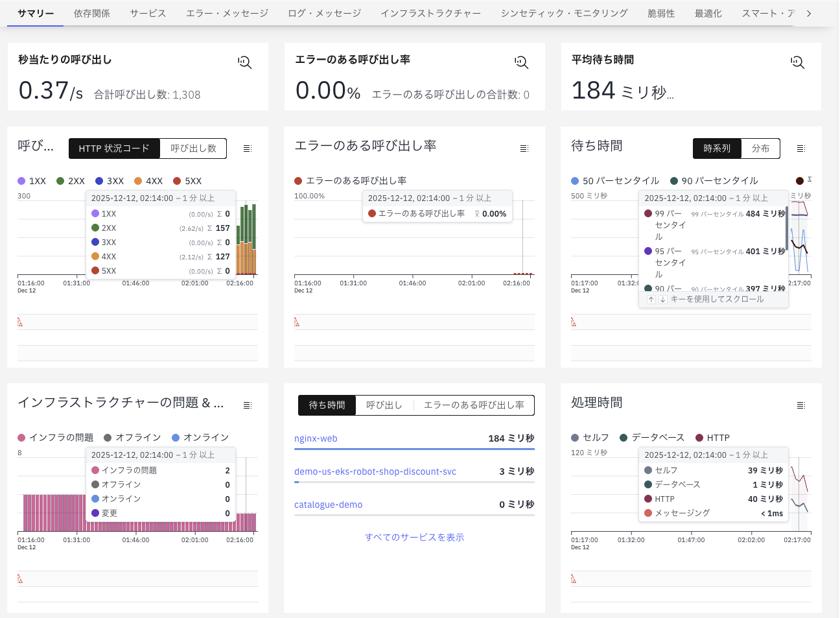Screen dimensions: 840x618
Task: Open demo-us-eks-robot-shop-discount-svc service link
Action: tap(375, 471)
